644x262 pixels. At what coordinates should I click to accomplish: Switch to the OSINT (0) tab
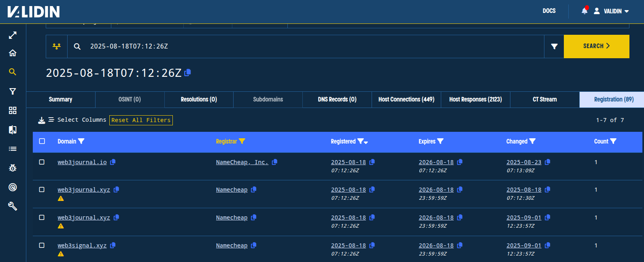(x=130, y=99)
